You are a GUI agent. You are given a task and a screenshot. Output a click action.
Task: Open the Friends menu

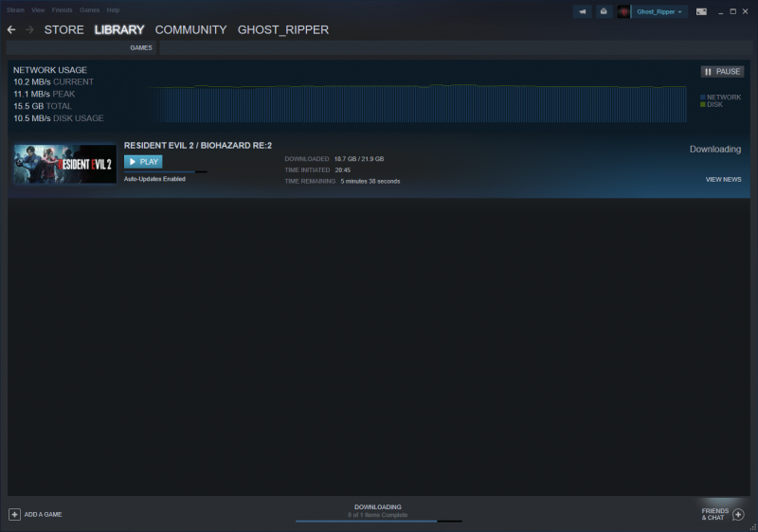(x=62, y=9)
